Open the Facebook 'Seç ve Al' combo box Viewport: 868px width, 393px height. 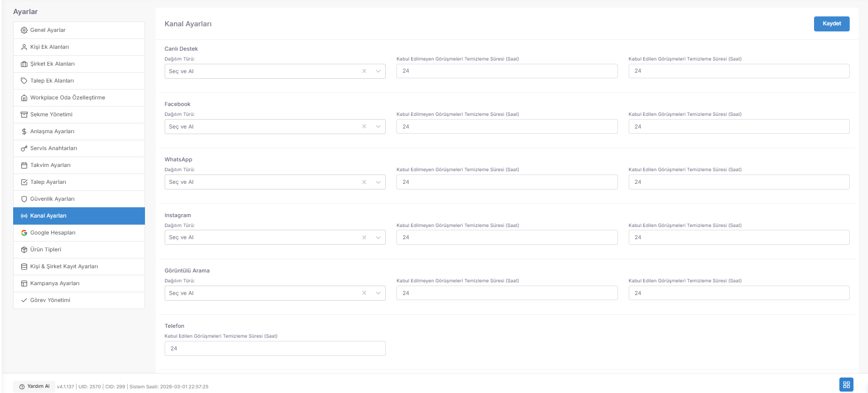pos(275,127)
